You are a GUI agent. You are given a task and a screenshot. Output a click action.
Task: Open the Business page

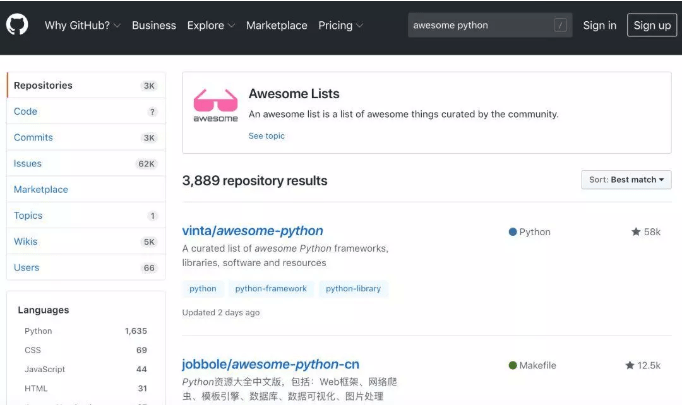coord(154,25)
